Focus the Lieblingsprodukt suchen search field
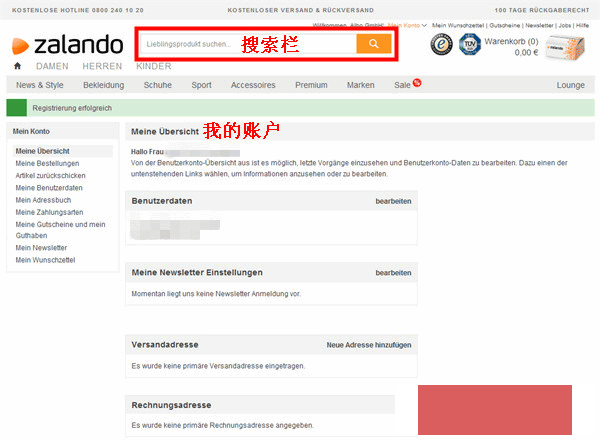This screenshot has height=440, width=600. click(x=249, y=44)
